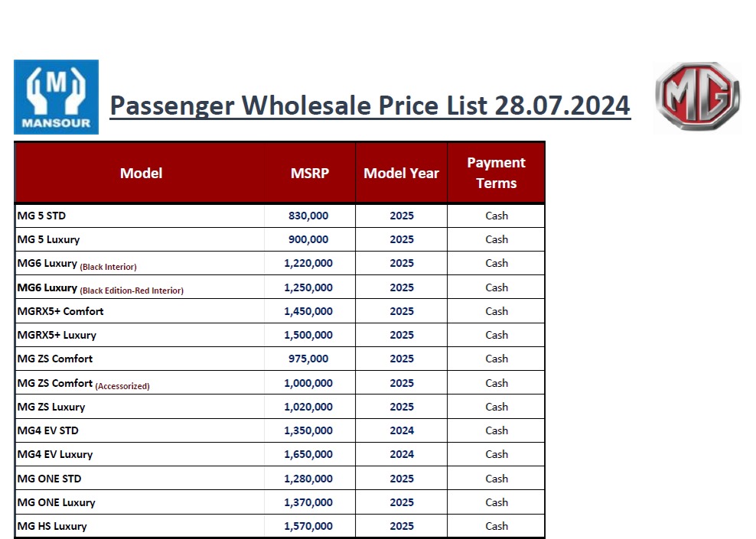Click the 1,280,000 price for MG ONE STD
This screenshot has width=756, height=539.
coord(308,479)
